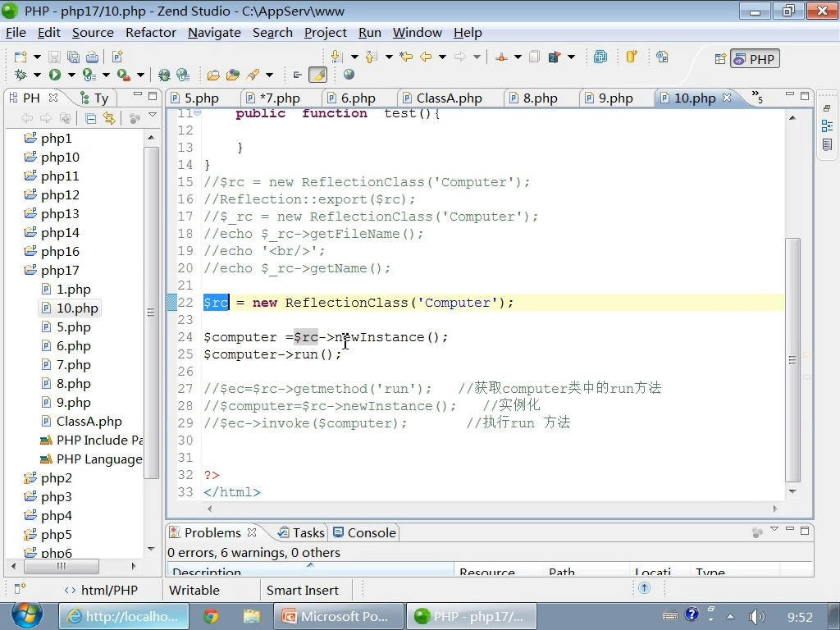Open the File menu
The image size is (840, 630).
[16, 33]
